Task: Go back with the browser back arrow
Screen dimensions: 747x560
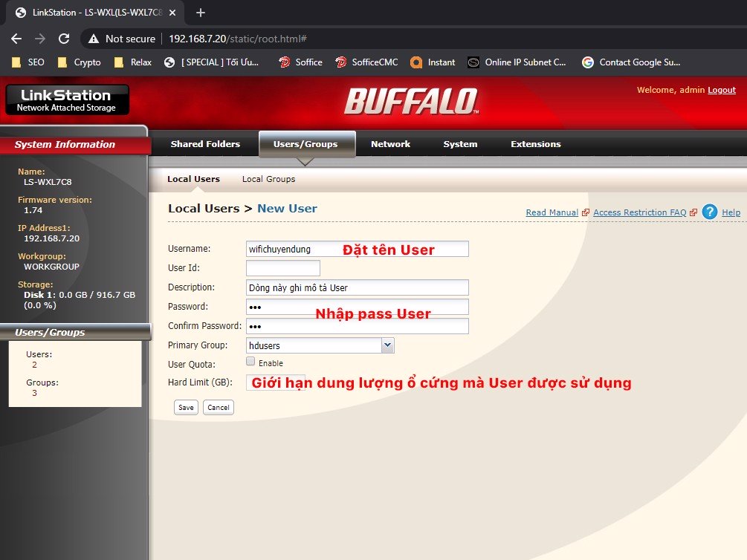Action: (x=16, y=39)
